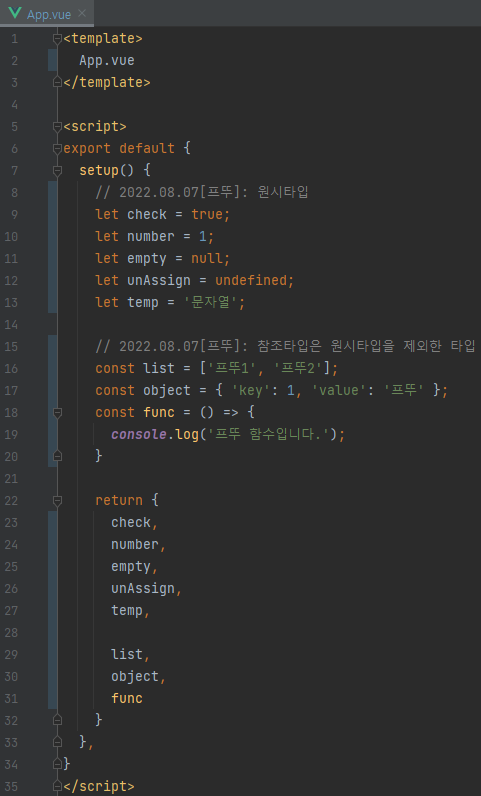Screen dimensions: 481x796
Task: Click the 'true' value on line 9
Action: pos(207,214)
